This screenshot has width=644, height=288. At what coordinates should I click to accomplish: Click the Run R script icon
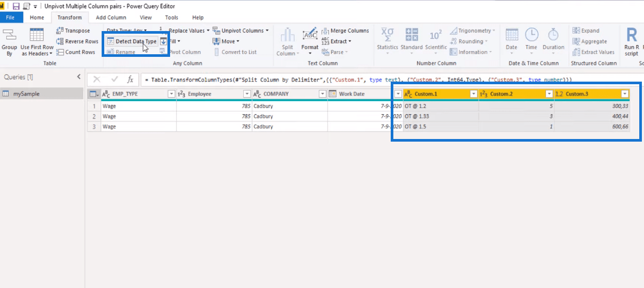[631, 36]
